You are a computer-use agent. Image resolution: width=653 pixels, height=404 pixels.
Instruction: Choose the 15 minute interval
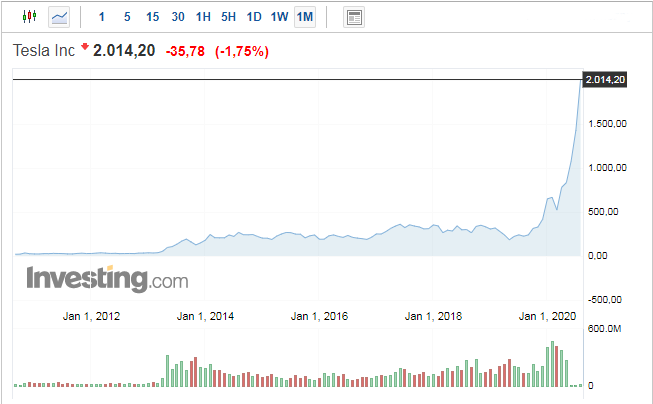click(x=152, y=17)
